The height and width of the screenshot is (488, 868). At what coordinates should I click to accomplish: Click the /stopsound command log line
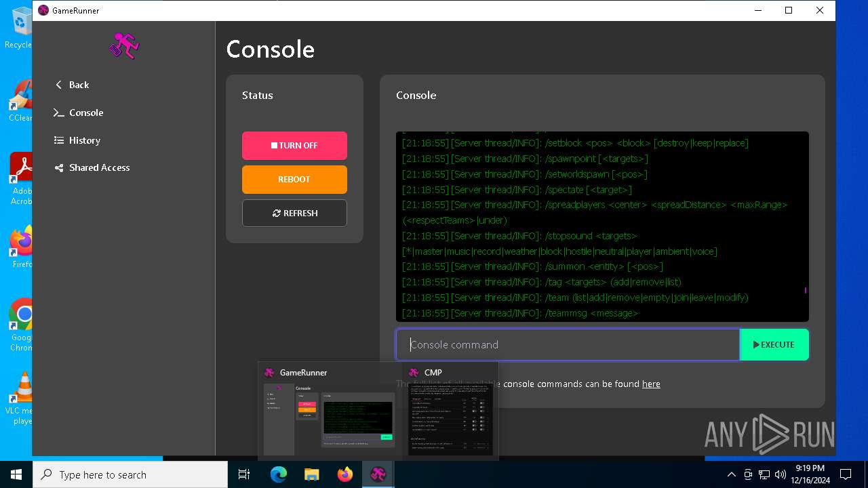[559, 243]
